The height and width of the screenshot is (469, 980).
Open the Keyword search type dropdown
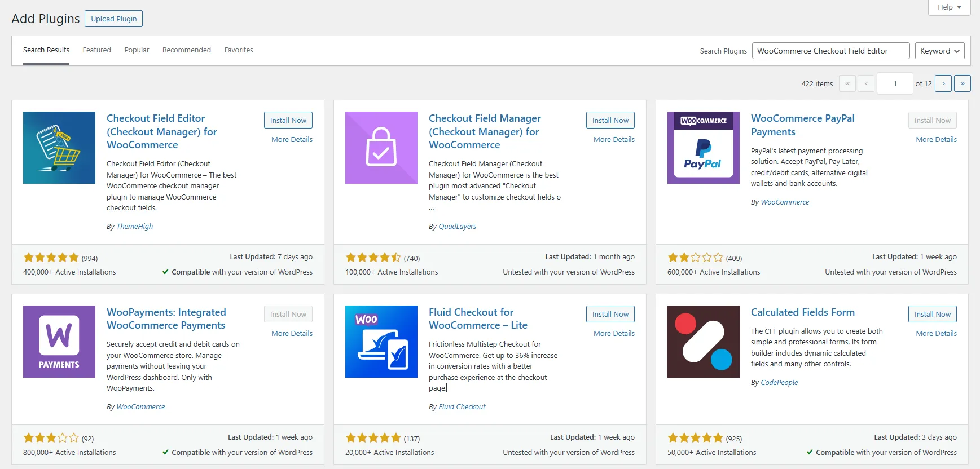939,51
